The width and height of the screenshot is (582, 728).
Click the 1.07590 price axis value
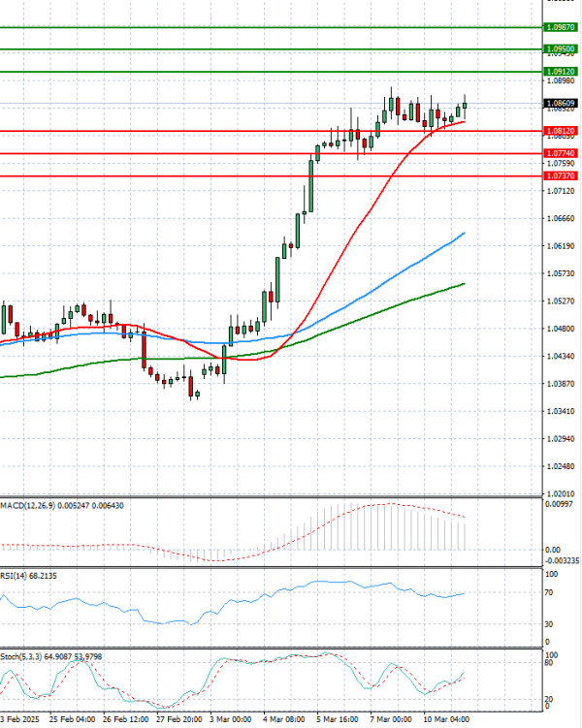[x=561, y=164]
